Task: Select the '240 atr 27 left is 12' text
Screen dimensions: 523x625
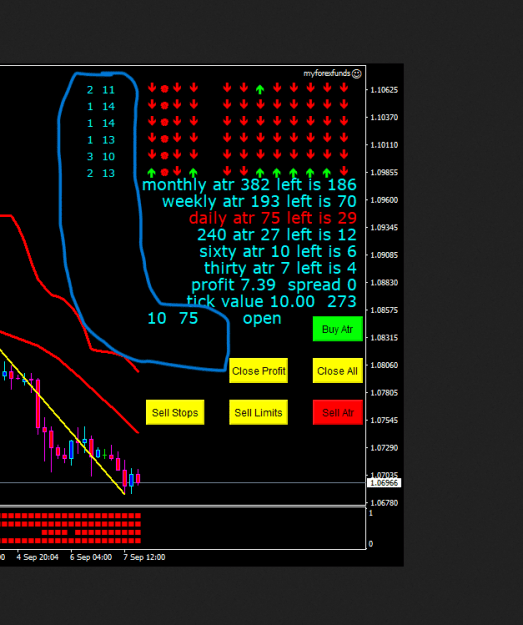Action: 277,235
